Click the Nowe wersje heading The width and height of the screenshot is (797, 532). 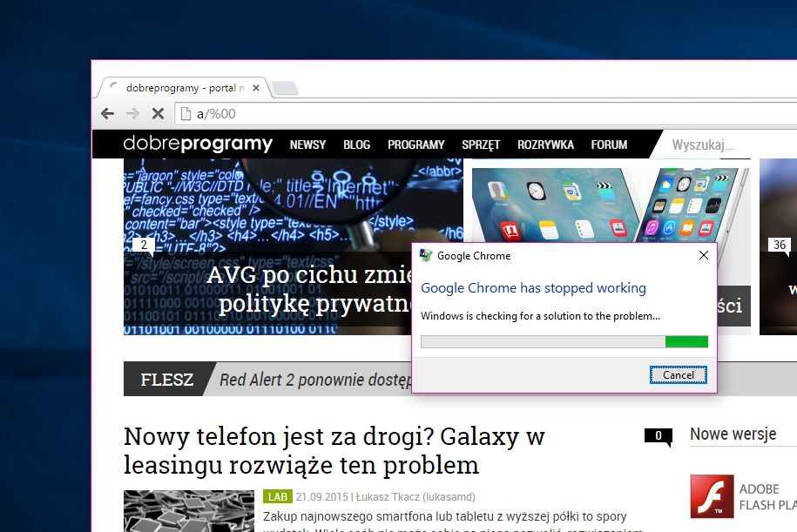click(x=733, y=434)
